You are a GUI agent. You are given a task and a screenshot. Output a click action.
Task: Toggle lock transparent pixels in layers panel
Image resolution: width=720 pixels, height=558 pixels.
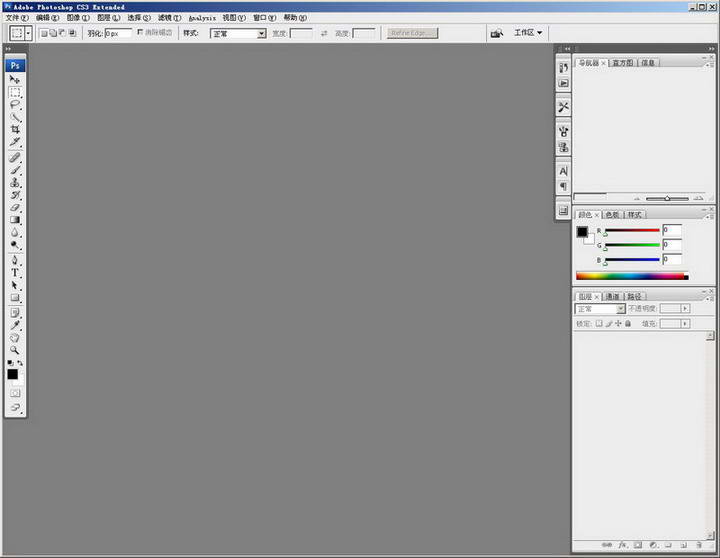pyautogui.click(x=599, y=324)
